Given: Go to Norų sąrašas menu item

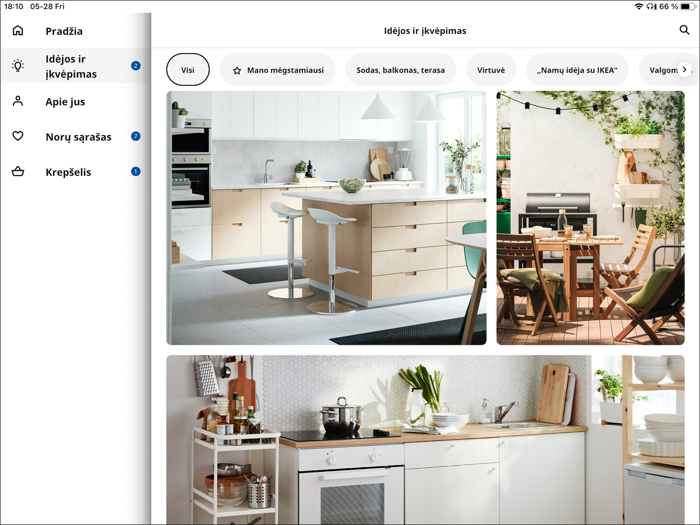Looking at the screenshot, I should [78, 137].
